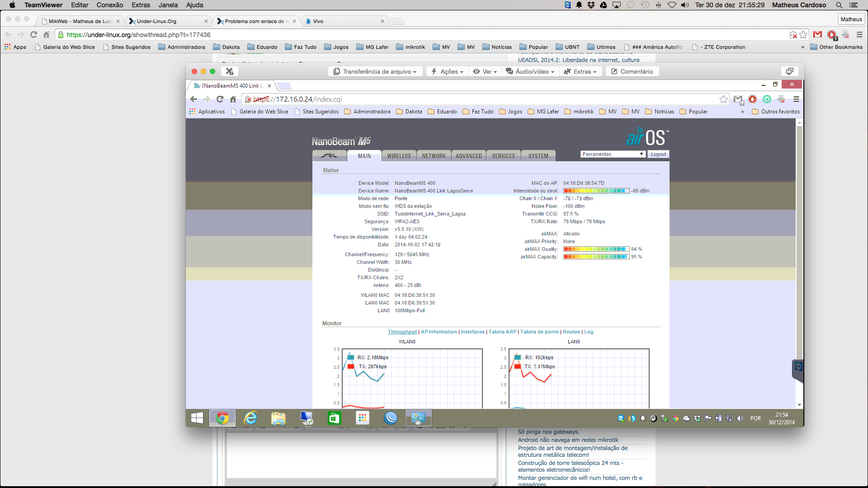The image size is (868, 488).
Task: Reload the remote airOS page
Action: click(220, 99)
